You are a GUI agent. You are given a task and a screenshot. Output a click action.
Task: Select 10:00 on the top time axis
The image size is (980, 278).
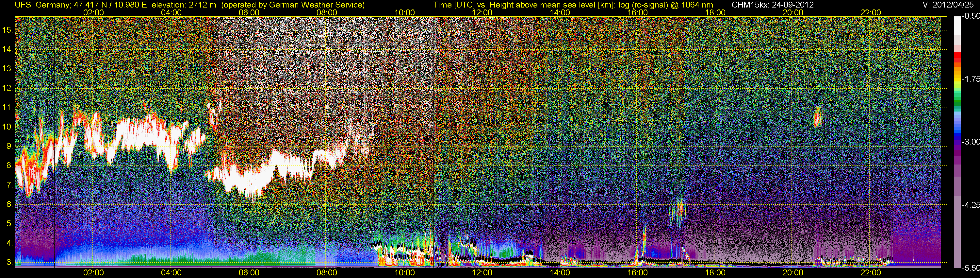tap(404, 12)
